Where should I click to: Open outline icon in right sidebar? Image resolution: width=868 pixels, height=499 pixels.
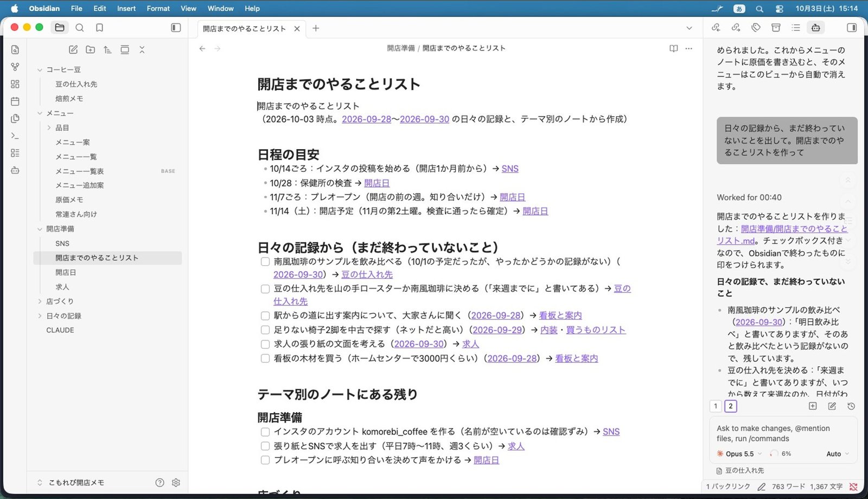[x=796, y=28]
